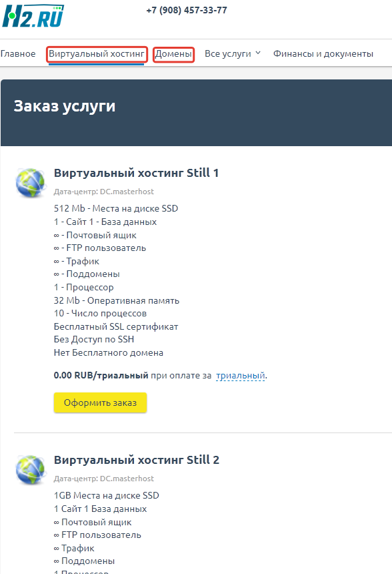
Task: Click the Бесплатный SSL сертификат line
Action: tap(116, 326)
